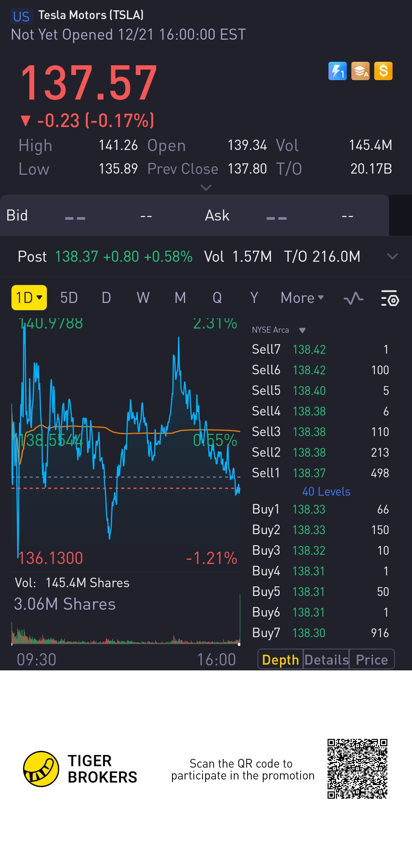Tap the 16:00 chart end time
Viewport: 412px width, 868px height.
216,660
